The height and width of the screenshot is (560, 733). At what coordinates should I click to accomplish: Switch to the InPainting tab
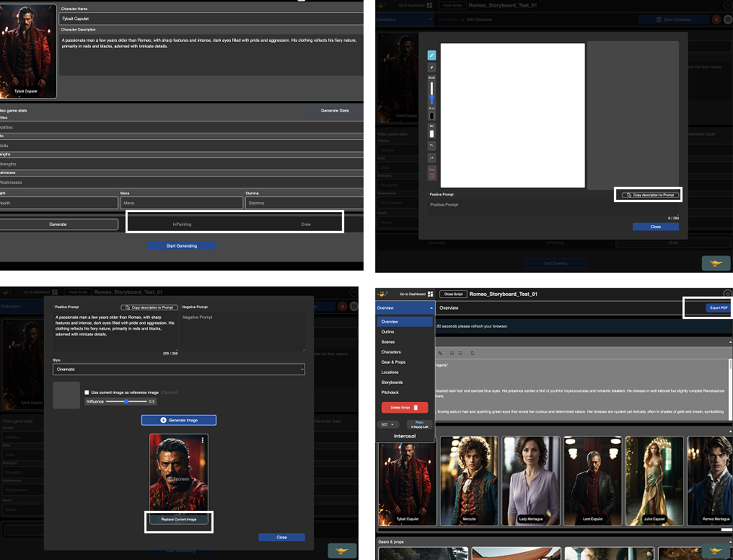(x=182, y=224)
